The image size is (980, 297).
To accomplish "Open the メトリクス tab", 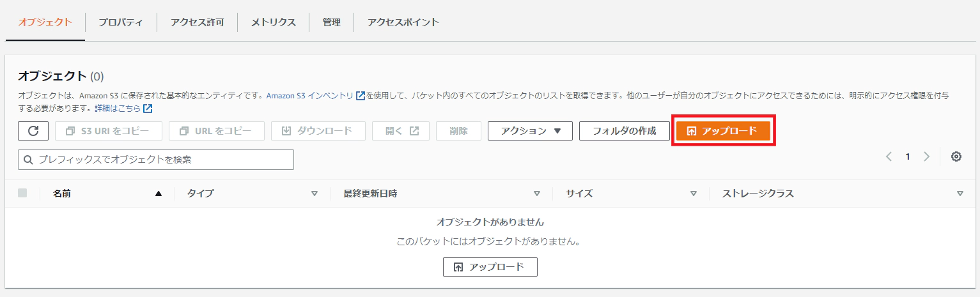I will coord(273,22).
